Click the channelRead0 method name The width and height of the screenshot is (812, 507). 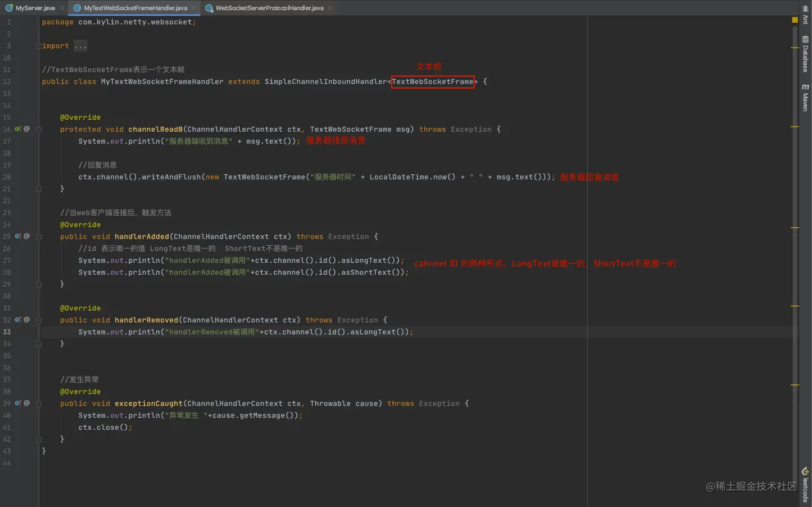click(156, 129)
